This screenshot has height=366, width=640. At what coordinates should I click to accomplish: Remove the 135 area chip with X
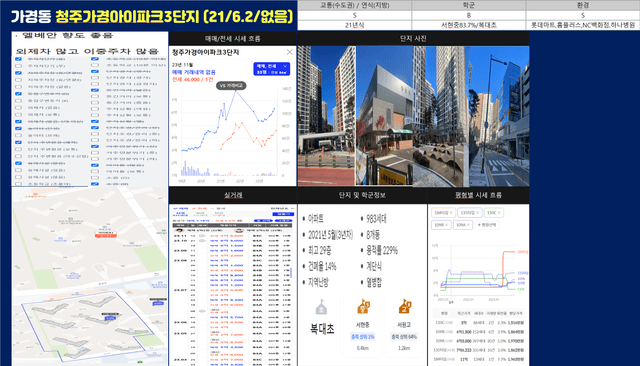coord(477,213)
